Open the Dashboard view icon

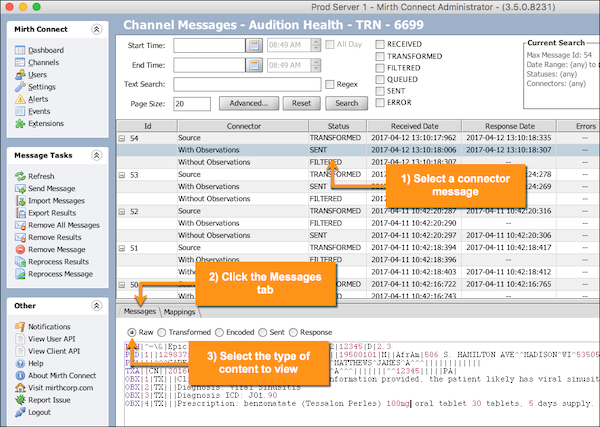21,49
